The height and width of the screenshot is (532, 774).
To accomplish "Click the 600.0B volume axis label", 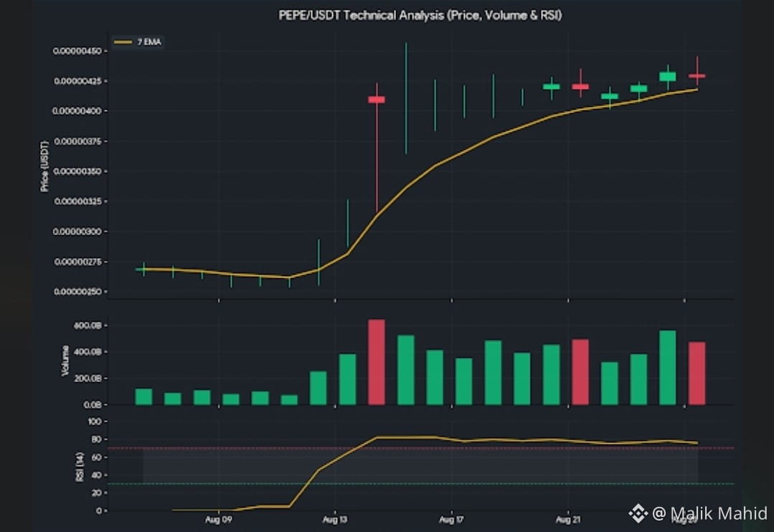I will (x=88, y=326).
